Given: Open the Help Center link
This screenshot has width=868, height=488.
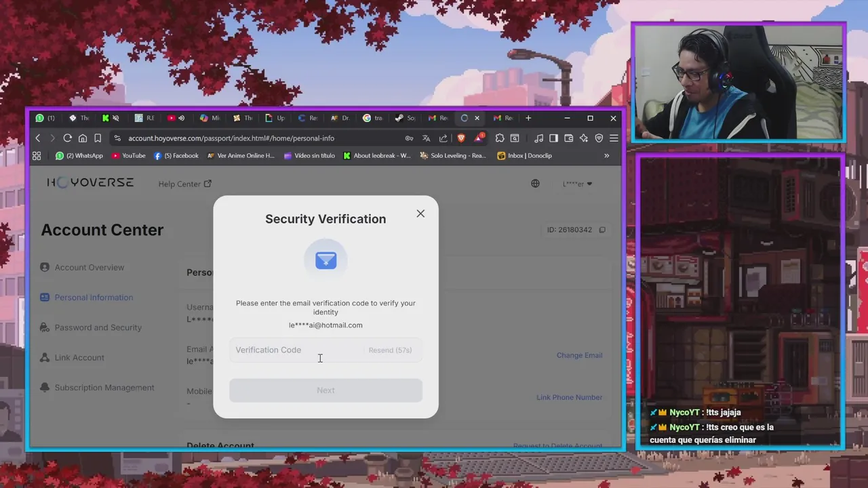Looking at the screenshot, I should [185, 184].
